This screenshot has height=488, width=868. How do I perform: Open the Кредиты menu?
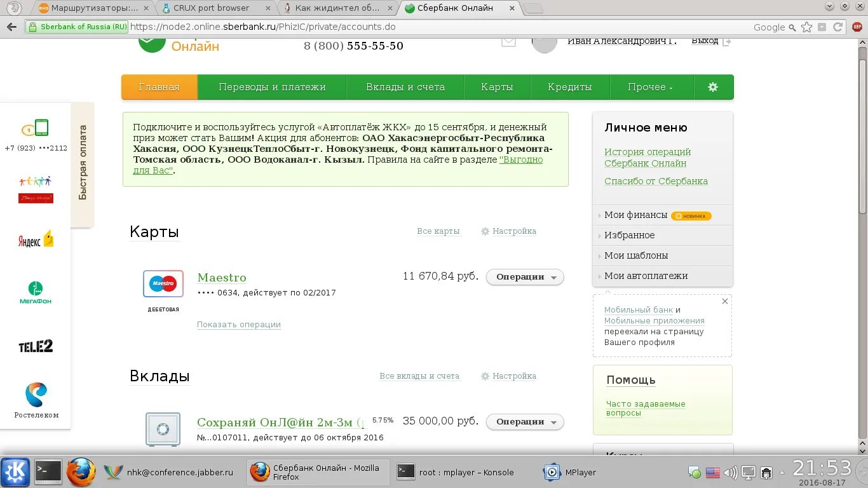(x=570, y=87)
